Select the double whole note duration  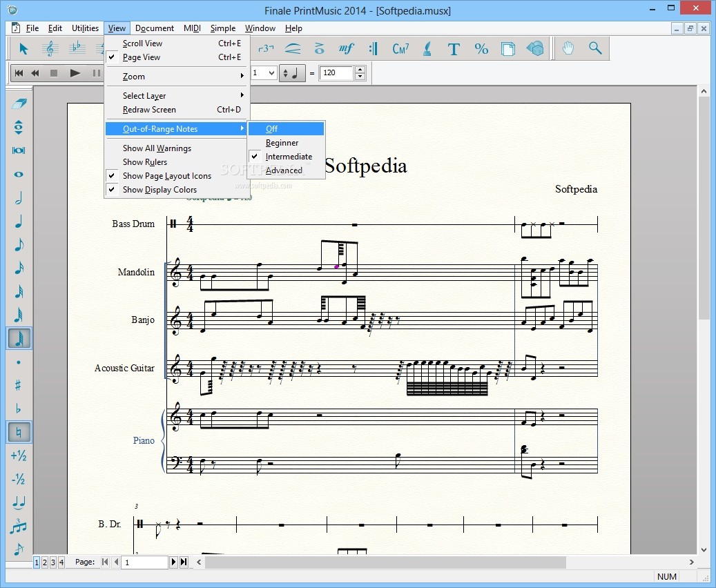[18, 150]
